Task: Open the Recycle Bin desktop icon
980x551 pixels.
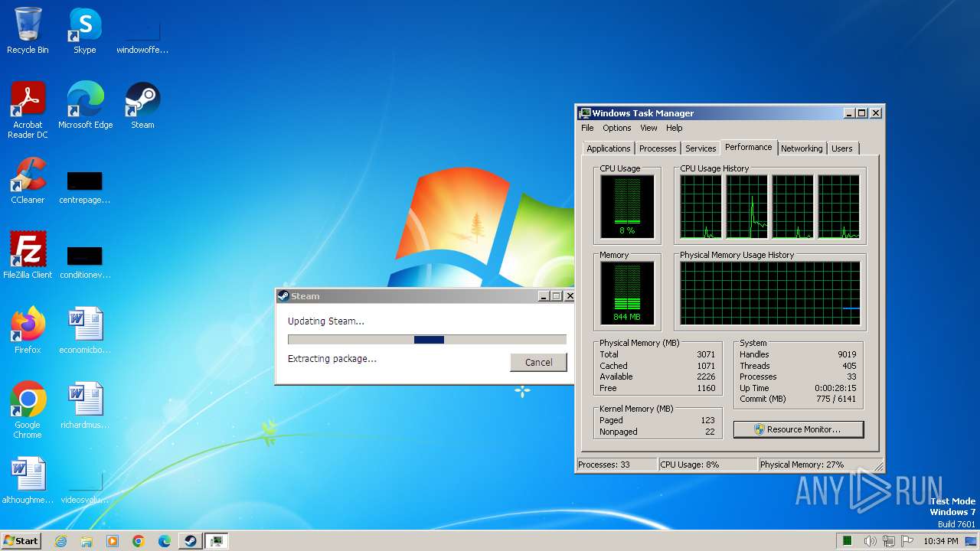Action: pos(28,31)
